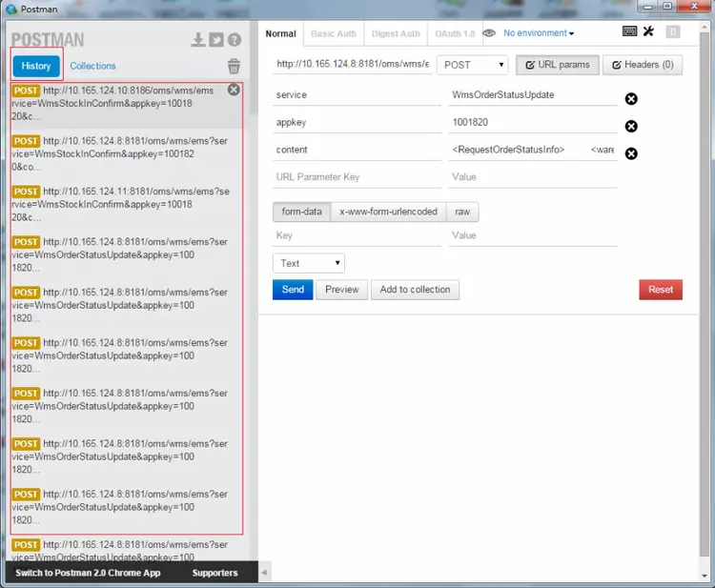The image size is (715, 588).
Task: Click the Postman window title icon
Action: pyautogui.click(x=11, y=10)
